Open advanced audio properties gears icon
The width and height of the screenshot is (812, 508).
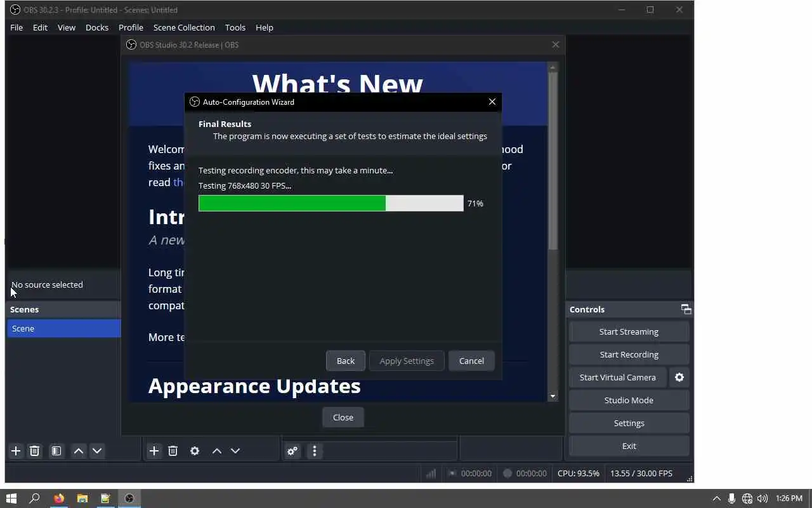tap(292, 451)
